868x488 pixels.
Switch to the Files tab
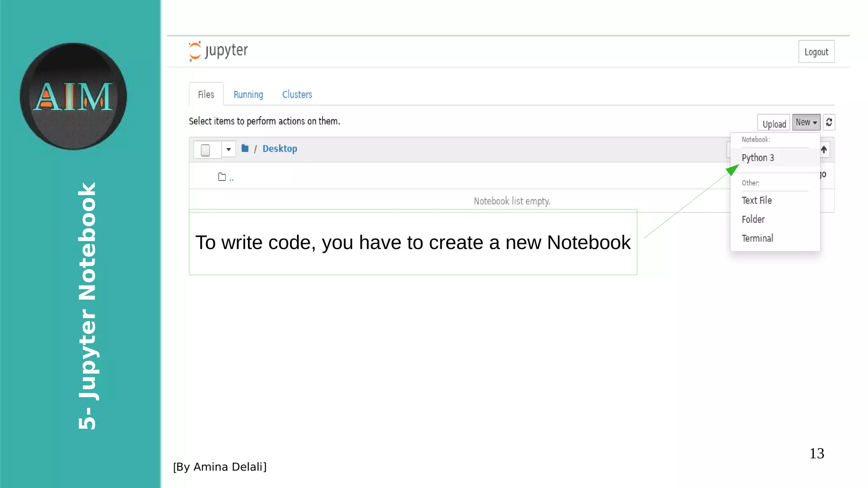tap(206, 94)
